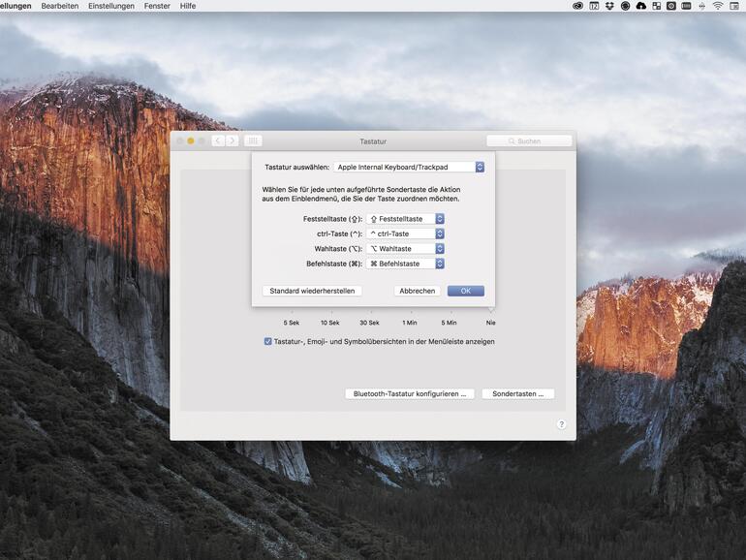Image resolution: width=746 pixels, height=560 pixels.
Task: Open the Befehlstaste action dropdown
Action: (x=405, y=264)
